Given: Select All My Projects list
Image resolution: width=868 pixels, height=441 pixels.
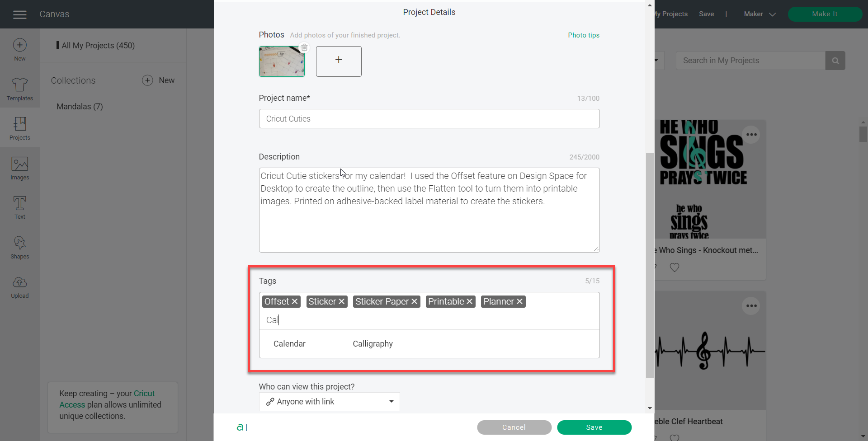Looking at the screenshot, I should tap(98, 46).
